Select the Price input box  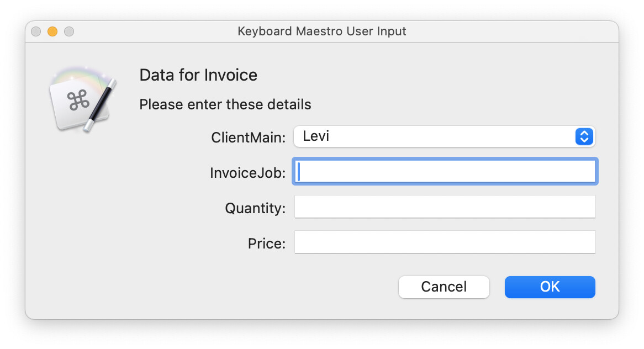click(x=445, y=242)
